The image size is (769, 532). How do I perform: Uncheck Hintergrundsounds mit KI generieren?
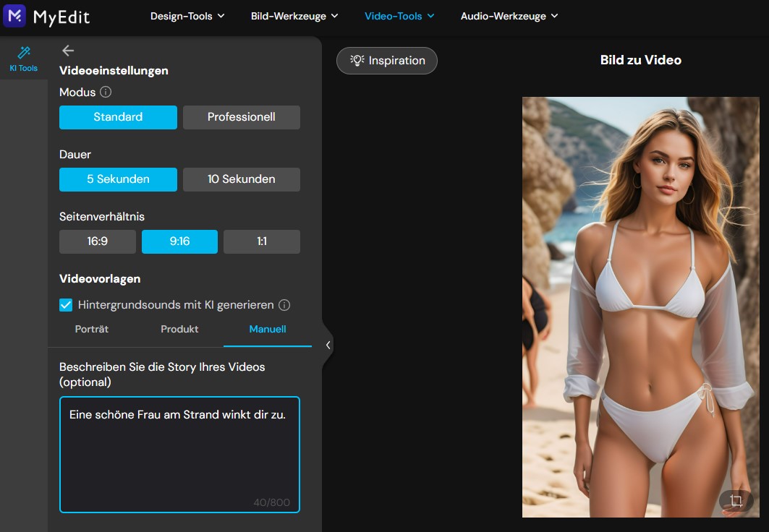click(x=66, y=305)
